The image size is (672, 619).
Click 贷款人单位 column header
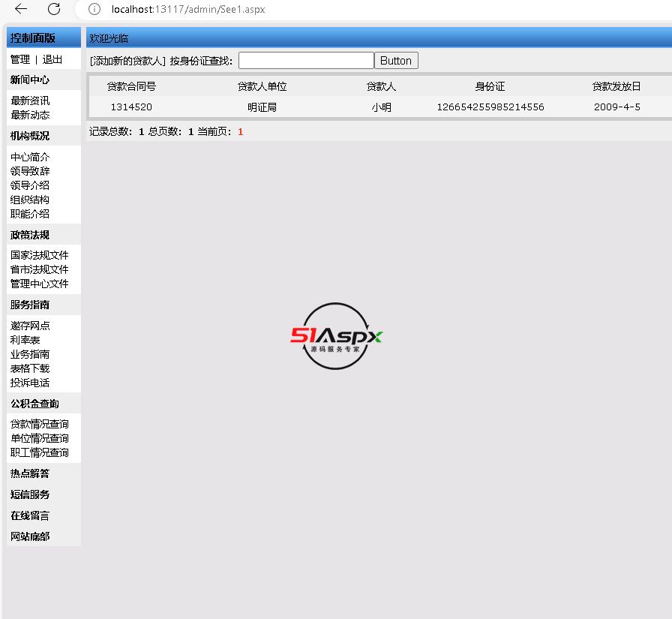(262, 86)
